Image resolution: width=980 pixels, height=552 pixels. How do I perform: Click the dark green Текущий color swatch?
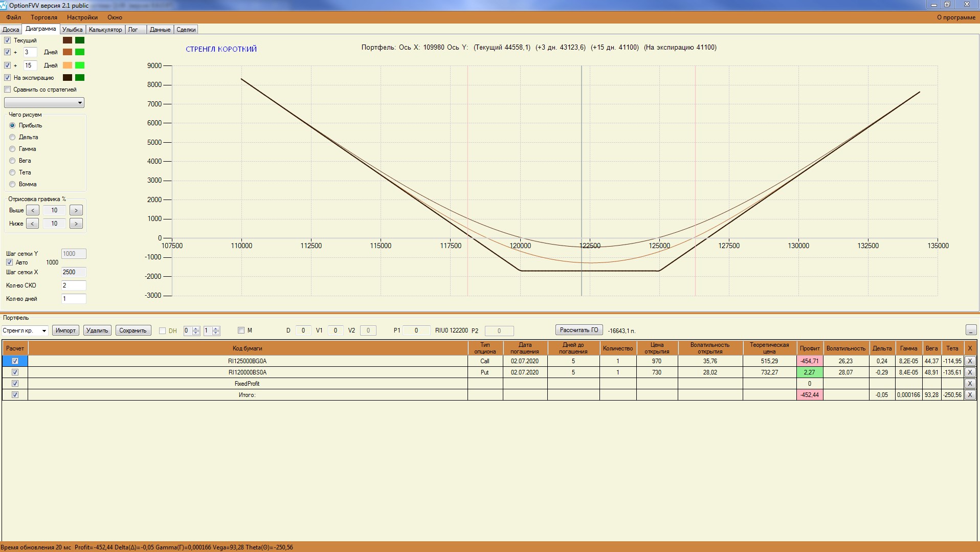[80, 40]
